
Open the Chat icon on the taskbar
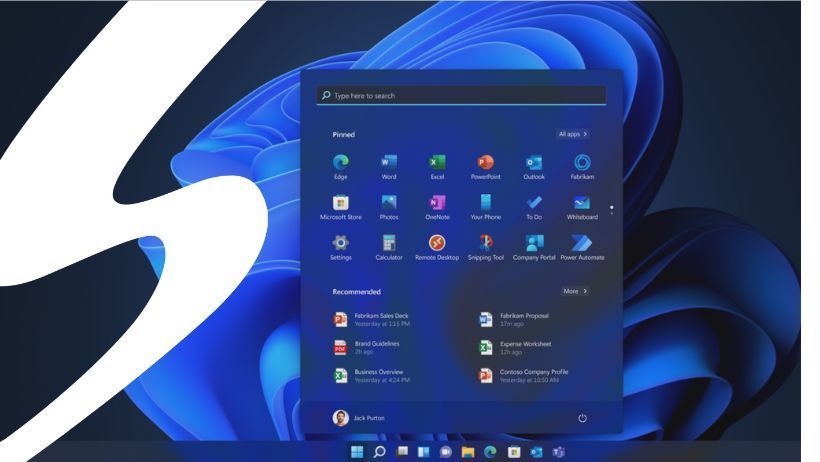[446, 452]
